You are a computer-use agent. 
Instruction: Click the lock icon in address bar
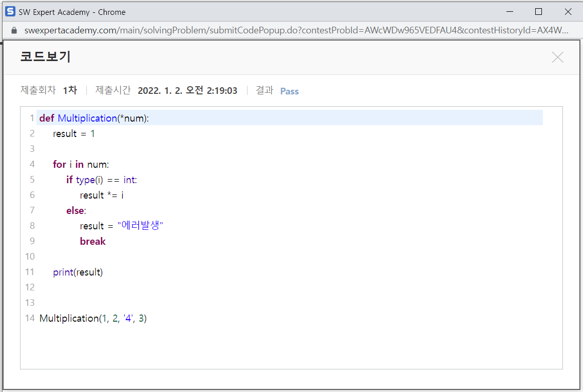click(14, 30)
